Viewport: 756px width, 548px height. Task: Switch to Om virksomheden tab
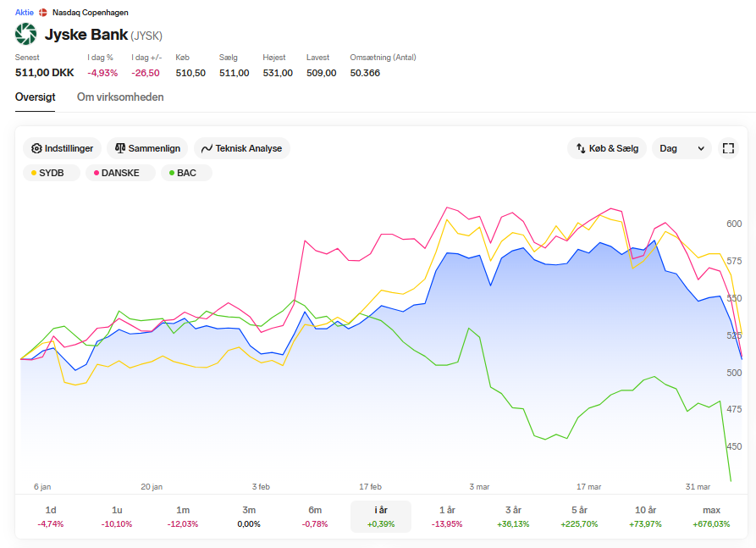coord(120,97)
